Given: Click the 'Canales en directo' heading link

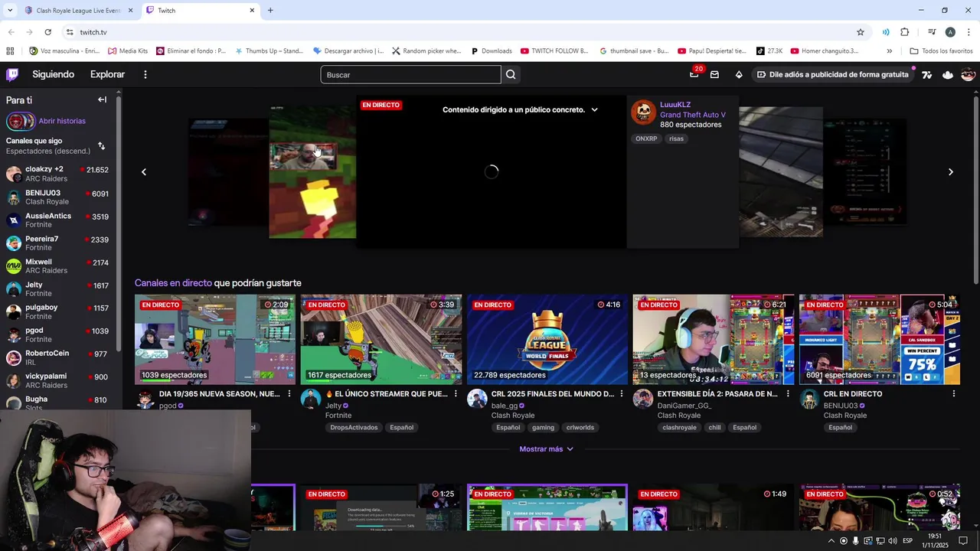Looking at the screenshot, I should (173, 283).
